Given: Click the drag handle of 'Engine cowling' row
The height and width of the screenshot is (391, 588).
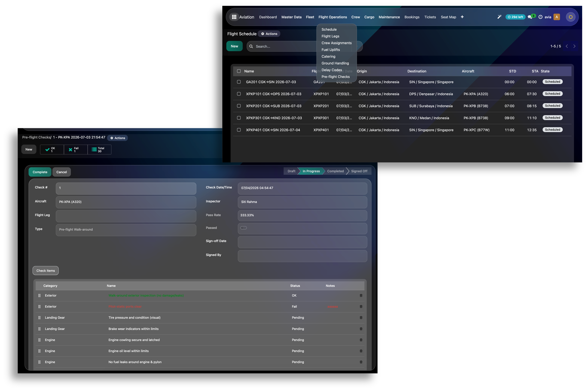Looking at the screenshot, I should [39, 340].
